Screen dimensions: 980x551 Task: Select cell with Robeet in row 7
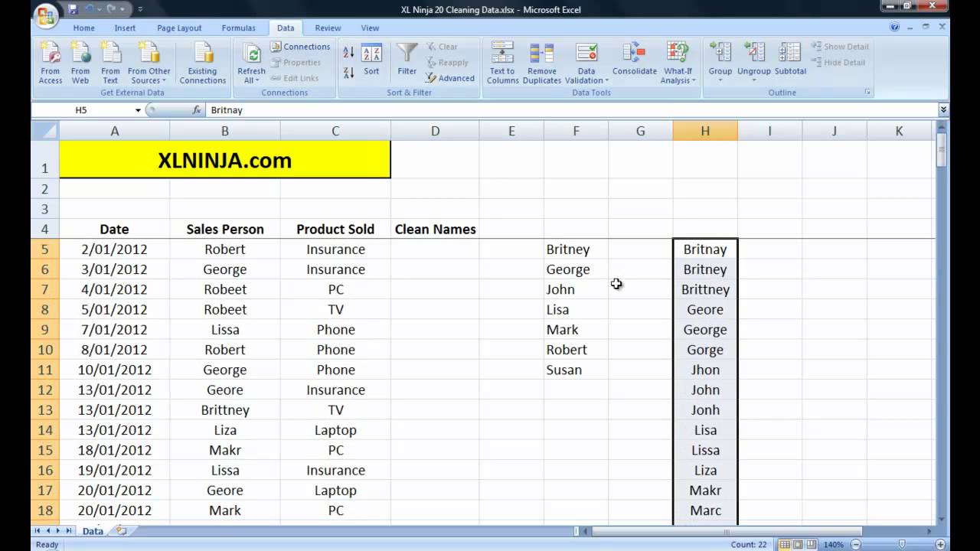(225, 289)
